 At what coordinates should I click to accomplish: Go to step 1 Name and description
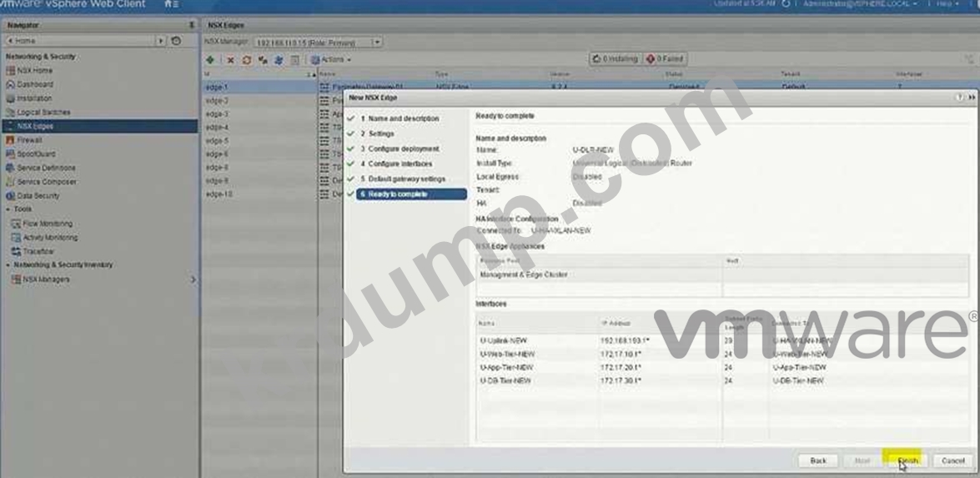tap(400, 118)
